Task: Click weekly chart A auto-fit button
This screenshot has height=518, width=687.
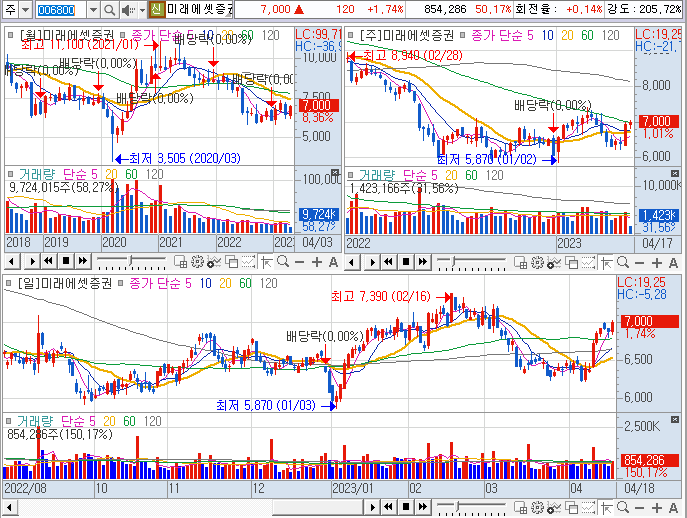Action: 673,262
